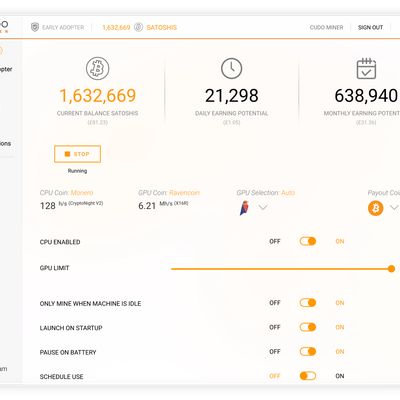The width and height of the screenshot is (400, 400).
Task: Click the CURRENT BALANCE SATOSHIS caption
Action: (x=97, y=113)
